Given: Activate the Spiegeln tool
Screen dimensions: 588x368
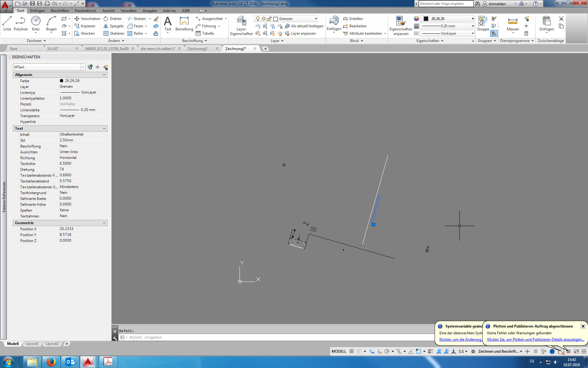Looking at the screenshot, I should 114,26.
